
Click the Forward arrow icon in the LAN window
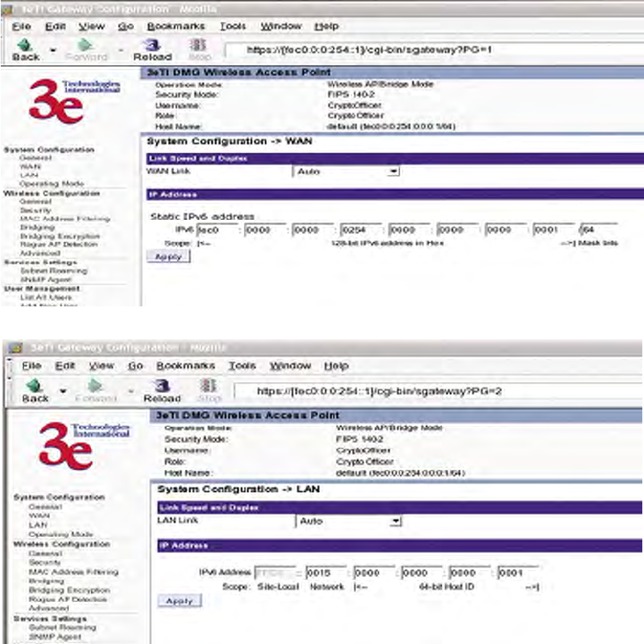tap(96, 385)
